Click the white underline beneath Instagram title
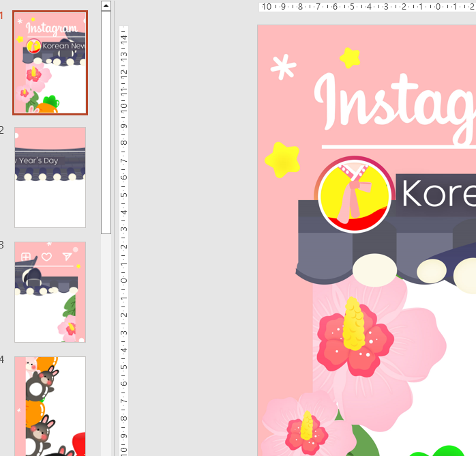 click(398, 147)
